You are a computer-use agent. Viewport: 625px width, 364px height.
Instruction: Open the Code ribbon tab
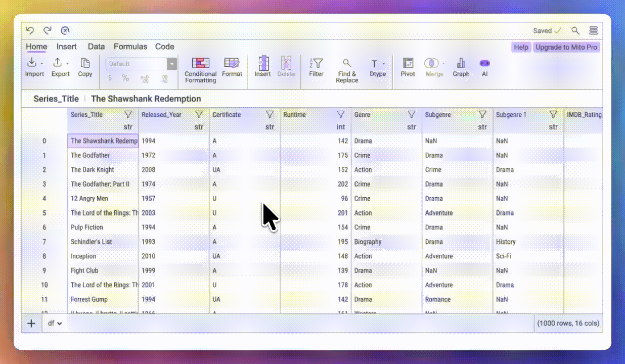[x=164, y=47]
